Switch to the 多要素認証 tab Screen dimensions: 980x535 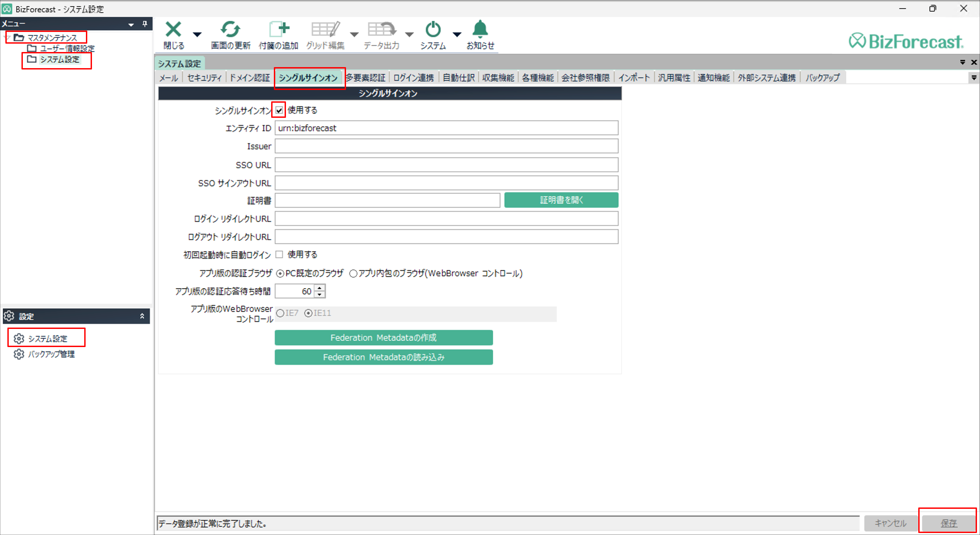[365, 78]
